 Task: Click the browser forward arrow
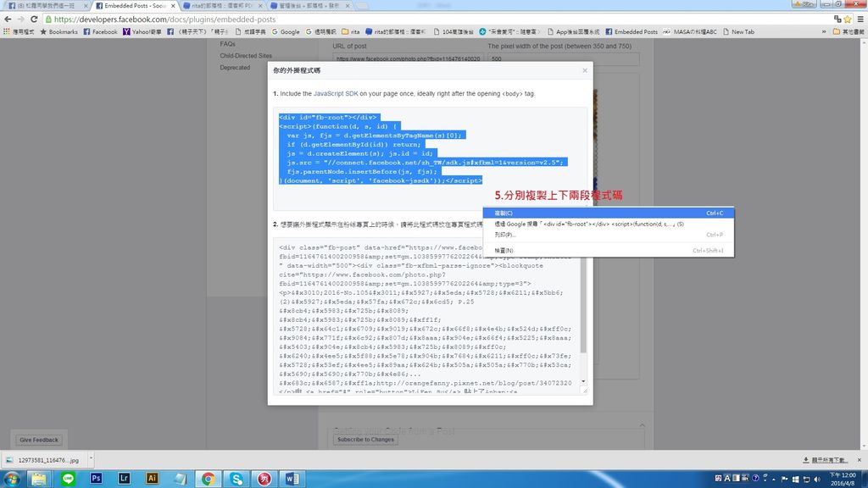tap(20, 19)
